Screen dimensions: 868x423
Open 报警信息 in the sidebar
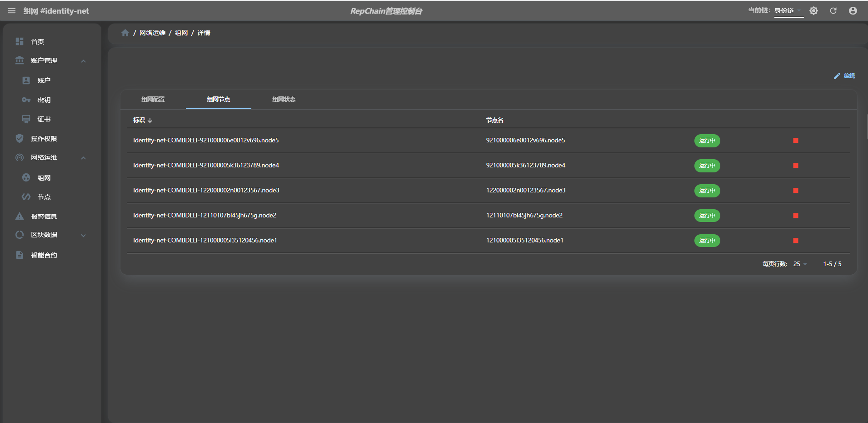(x=44, y=217)
